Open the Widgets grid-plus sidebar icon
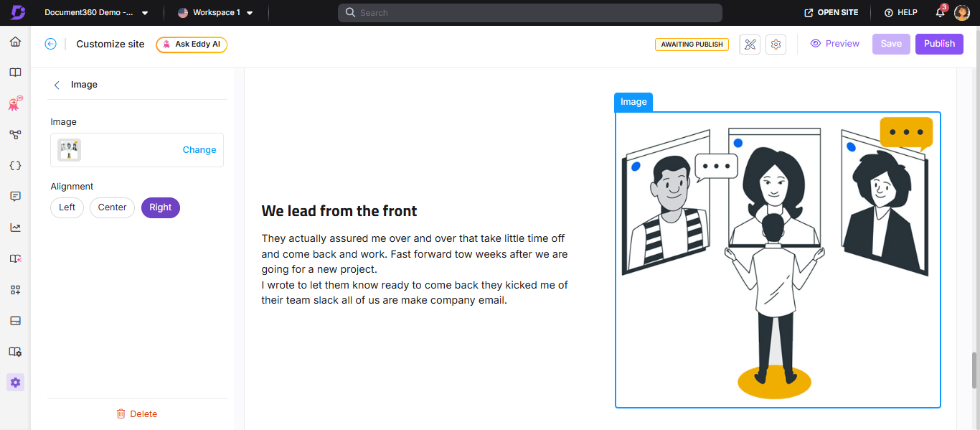The width and height of the screenshot is (980, 430). tap(15, 289)
